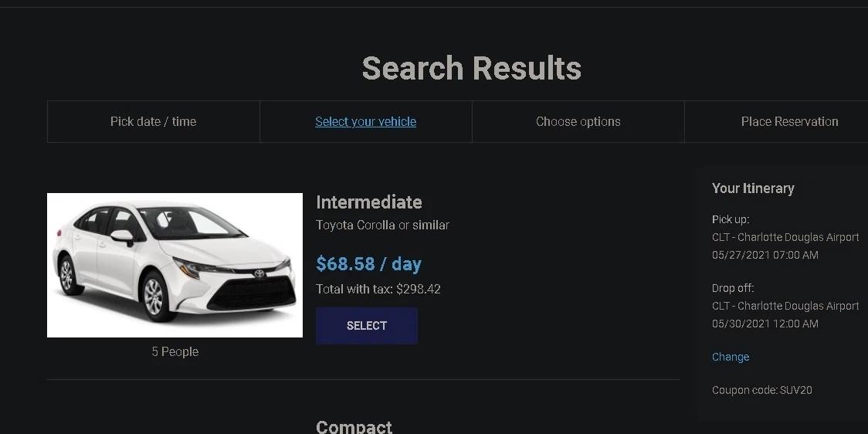Click the pick-up date 05/27/2021 07:00 AM
868x434 pixels.
click(765, 255)
